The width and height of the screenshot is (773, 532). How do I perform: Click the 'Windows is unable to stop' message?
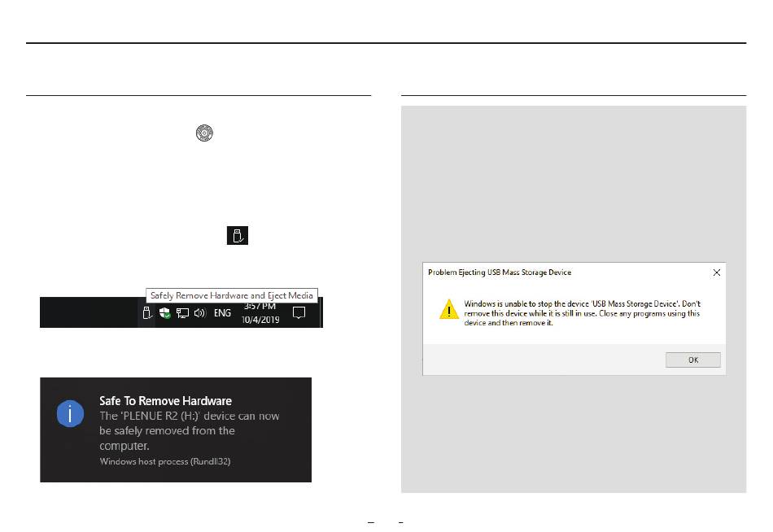[583, 313]
